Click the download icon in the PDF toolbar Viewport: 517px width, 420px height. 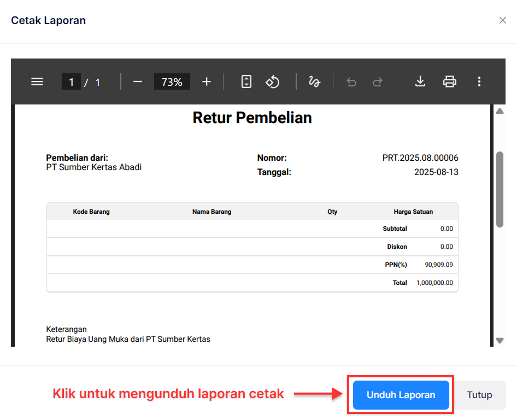click(x=420, y=81)
